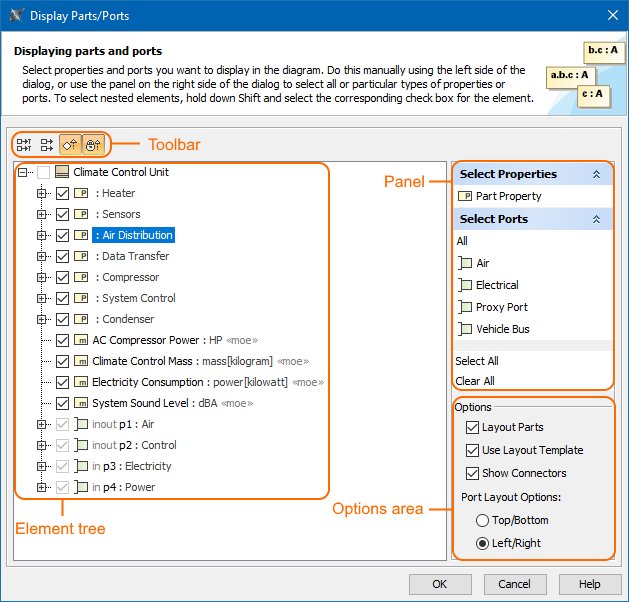The image size is (629, 602).
Task: Click the Clear All link
Action: (x=475, y=381)
